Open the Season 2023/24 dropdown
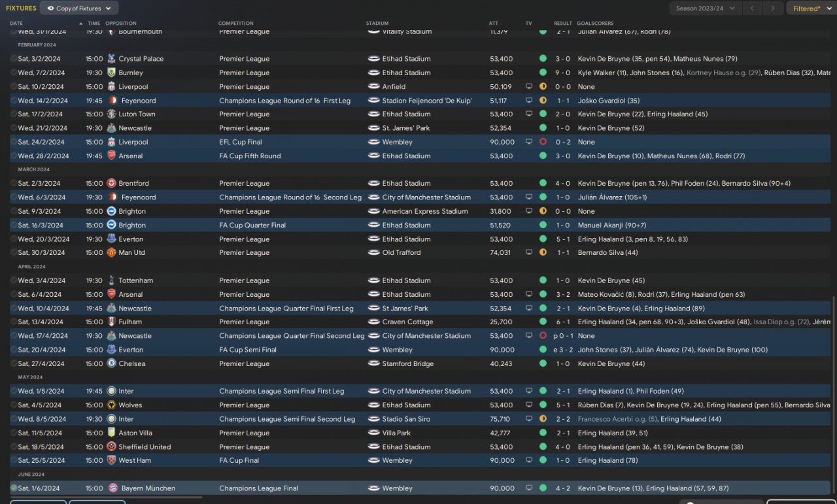The height and width of the screenshot is (504, 837). (x=705, y=8)
